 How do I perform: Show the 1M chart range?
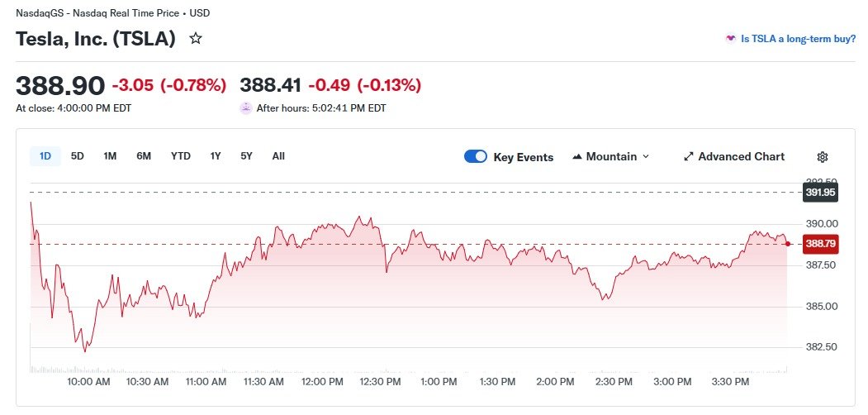pos(110,156)
